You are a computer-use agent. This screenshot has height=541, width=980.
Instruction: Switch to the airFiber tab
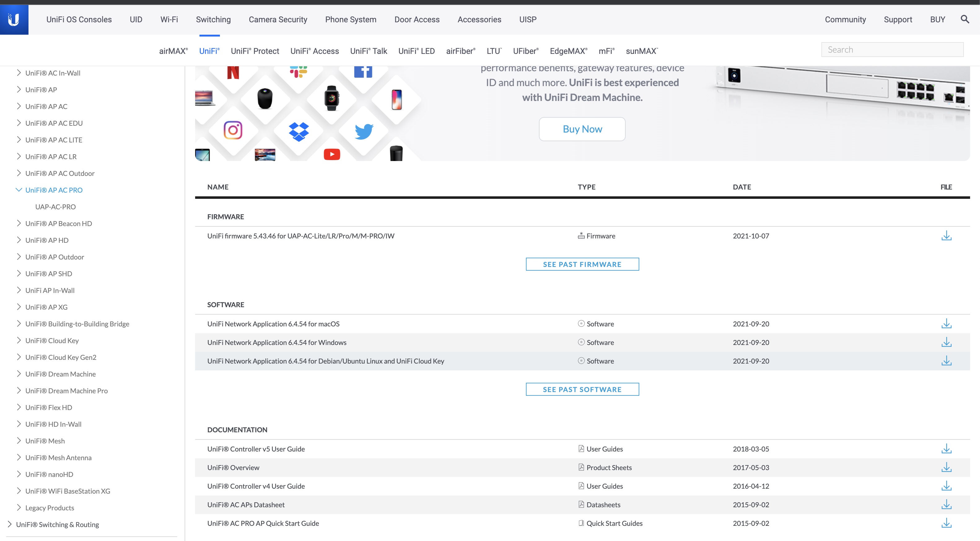pyautogui.click(x=461, y=51)
